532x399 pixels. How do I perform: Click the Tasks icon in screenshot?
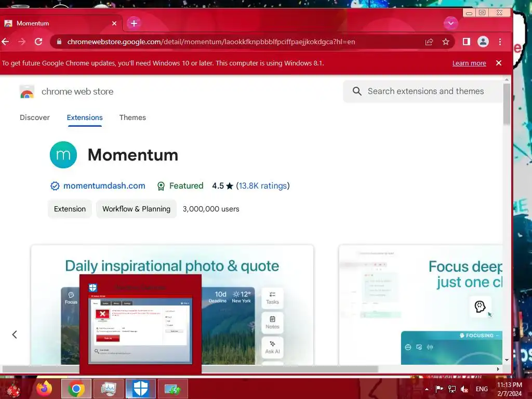(272, 298)
